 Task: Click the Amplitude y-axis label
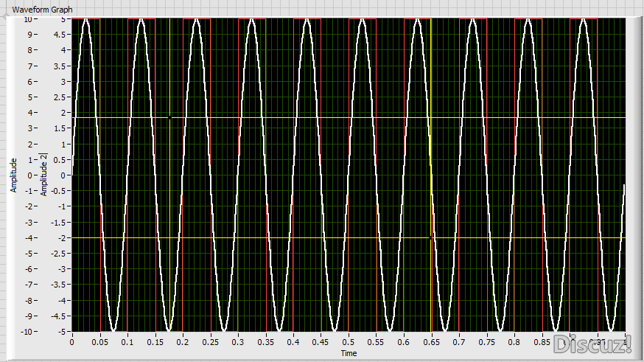pyautogui.click(x=13, y=175)
